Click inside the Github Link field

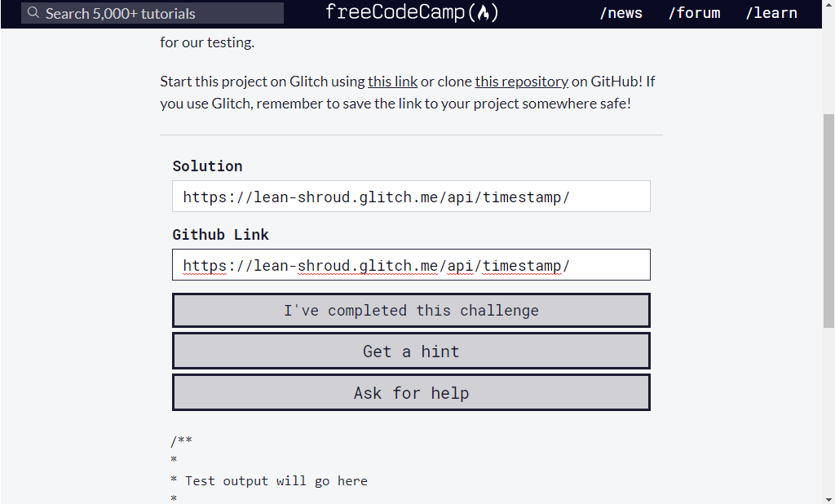(411, 265)
